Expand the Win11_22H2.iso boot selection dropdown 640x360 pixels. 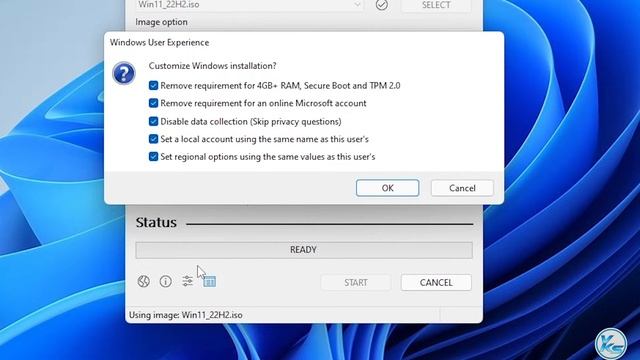[358, 5]
